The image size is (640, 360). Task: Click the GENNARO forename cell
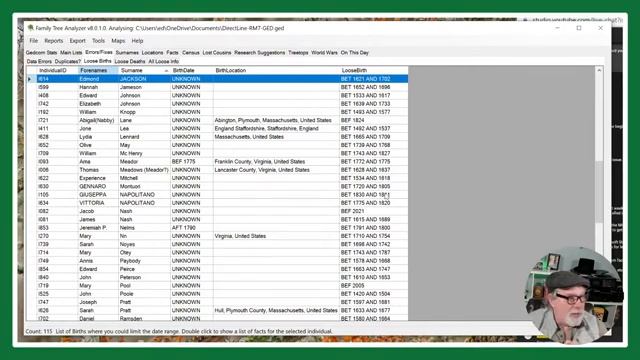98,187
